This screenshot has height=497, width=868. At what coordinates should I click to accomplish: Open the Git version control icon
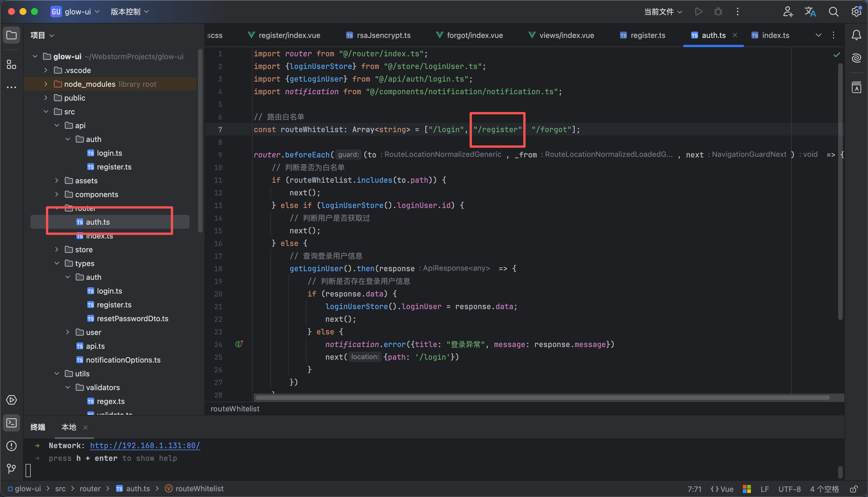(x=11, y=468)
